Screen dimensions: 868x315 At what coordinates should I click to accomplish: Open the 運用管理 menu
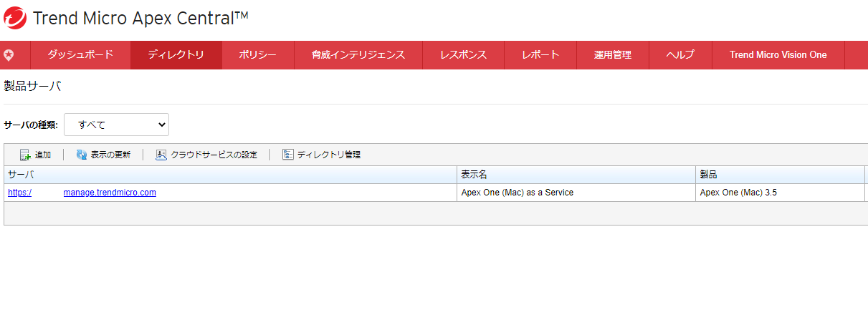tap(613, 55)
